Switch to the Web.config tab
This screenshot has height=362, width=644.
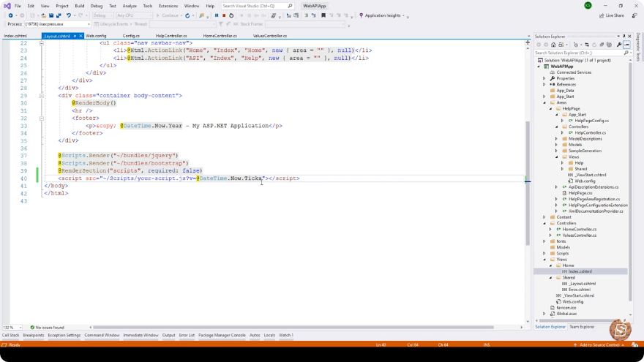tap(96, 36)
